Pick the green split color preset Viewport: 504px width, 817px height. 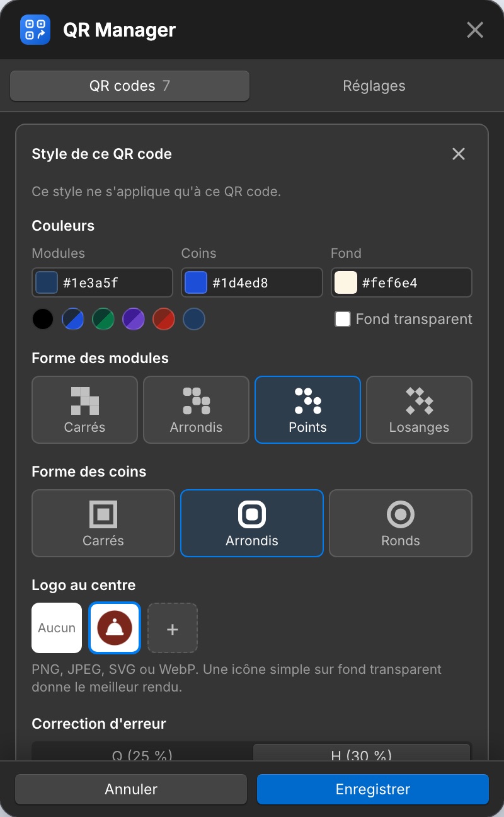coord(103,319)
